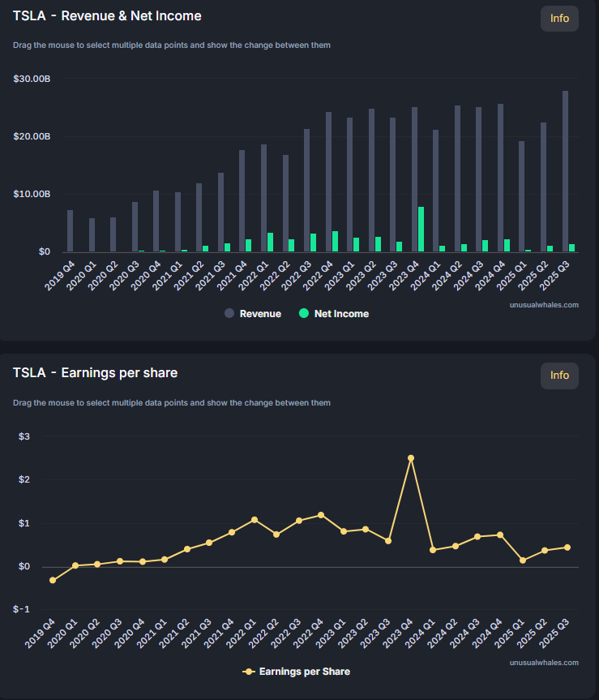This screenshot has height=700, width=599.
Task: Click the 2024 Q1 EPS data point
Action: pyautogui.click(x=433, y=550)
